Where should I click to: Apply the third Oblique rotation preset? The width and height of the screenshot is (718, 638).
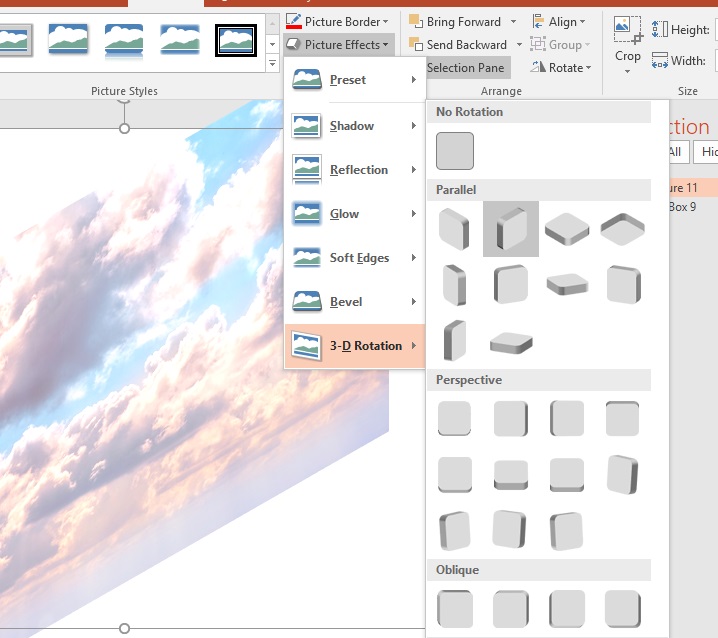(x=567, y=609)
